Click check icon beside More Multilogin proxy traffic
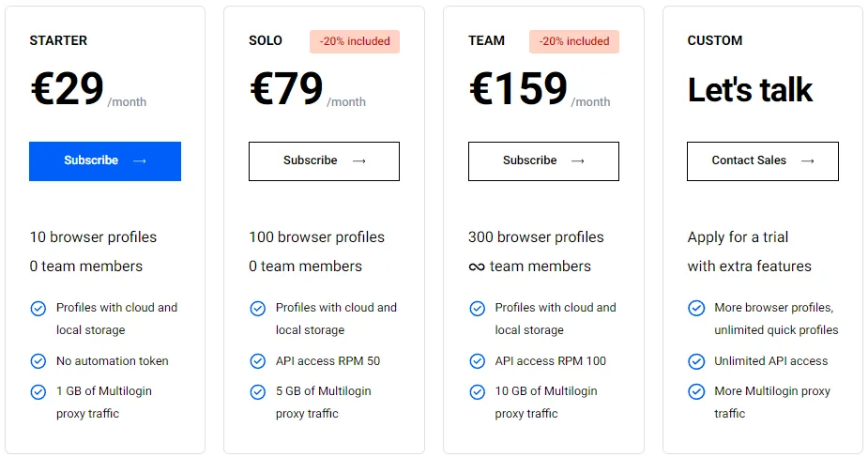 coord(696,391)
